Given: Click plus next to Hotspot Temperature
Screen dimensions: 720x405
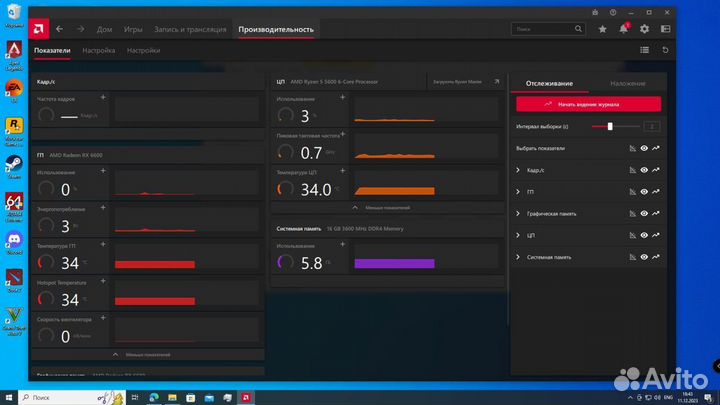Looking at the screenshot, I should 103,281.
